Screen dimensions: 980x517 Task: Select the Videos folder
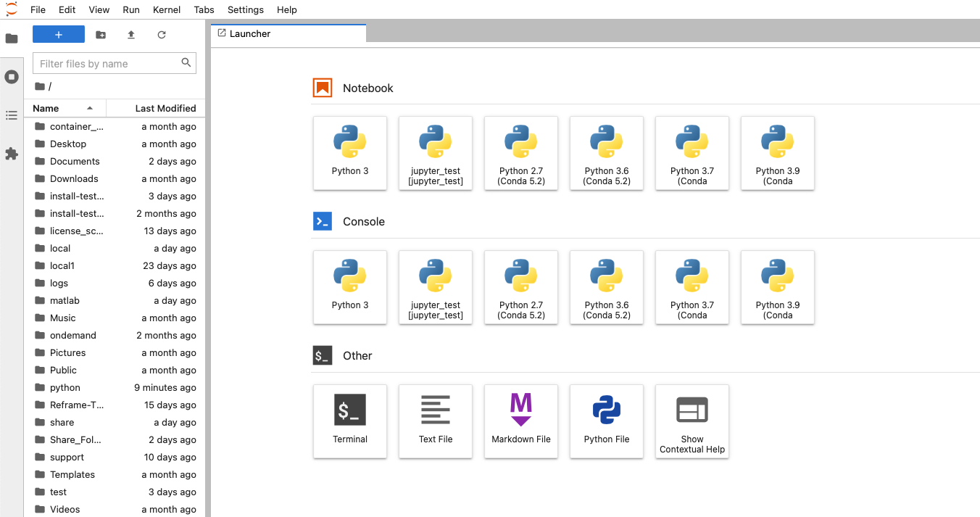tap(115, 509)
